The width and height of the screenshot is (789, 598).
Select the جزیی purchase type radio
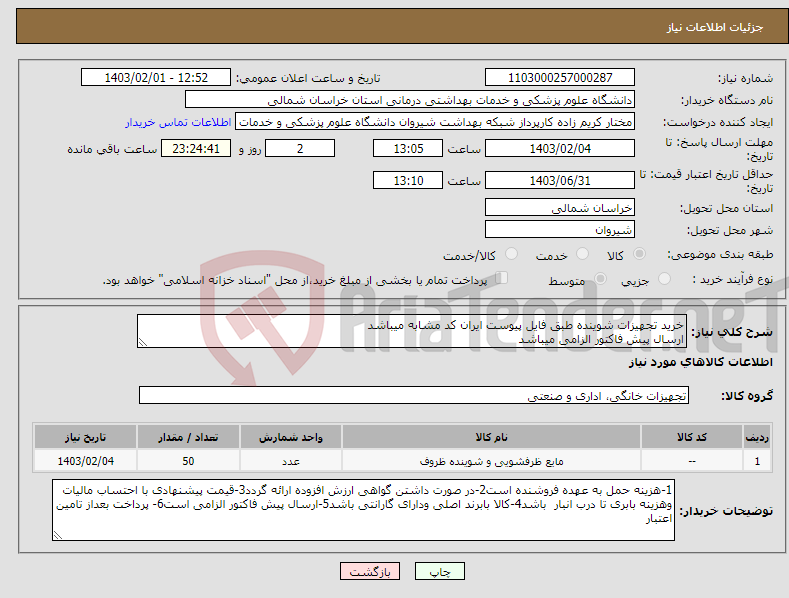pyautogui.click(x=664, y=279)
